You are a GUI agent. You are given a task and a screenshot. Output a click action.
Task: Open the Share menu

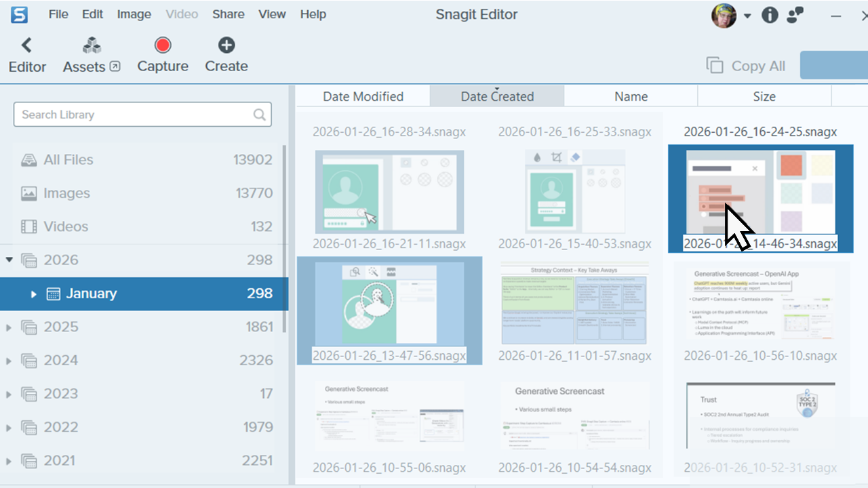(228, 14)
